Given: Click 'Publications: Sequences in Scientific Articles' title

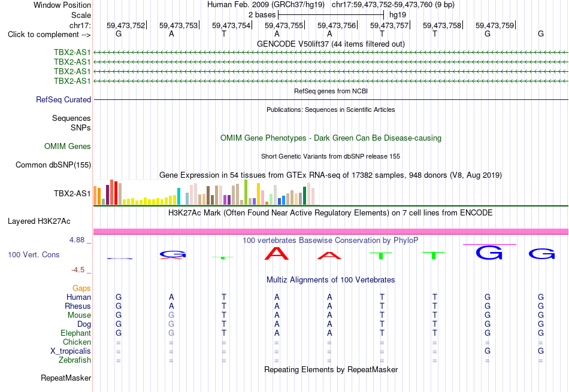Looking at the screenshot, I should [331, 110].
